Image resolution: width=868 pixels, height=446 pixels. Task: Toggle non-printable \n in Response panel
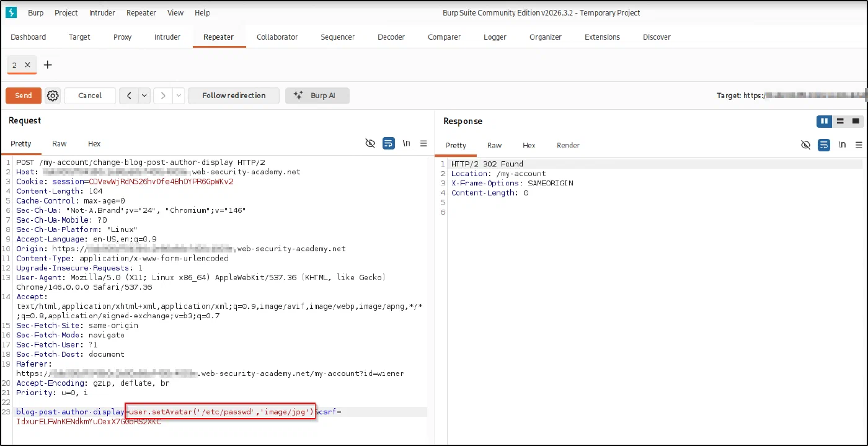842,145
